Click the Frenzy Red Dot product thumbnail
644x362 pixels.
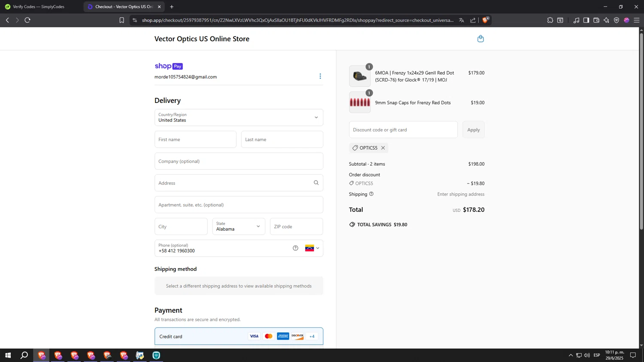360,76
